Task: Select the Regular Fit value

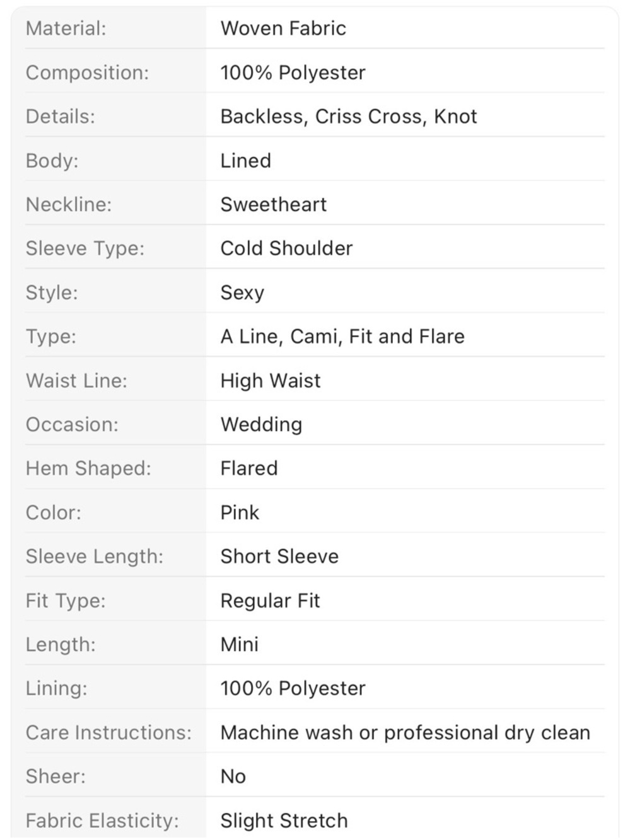Action: (x=270, y=601)
